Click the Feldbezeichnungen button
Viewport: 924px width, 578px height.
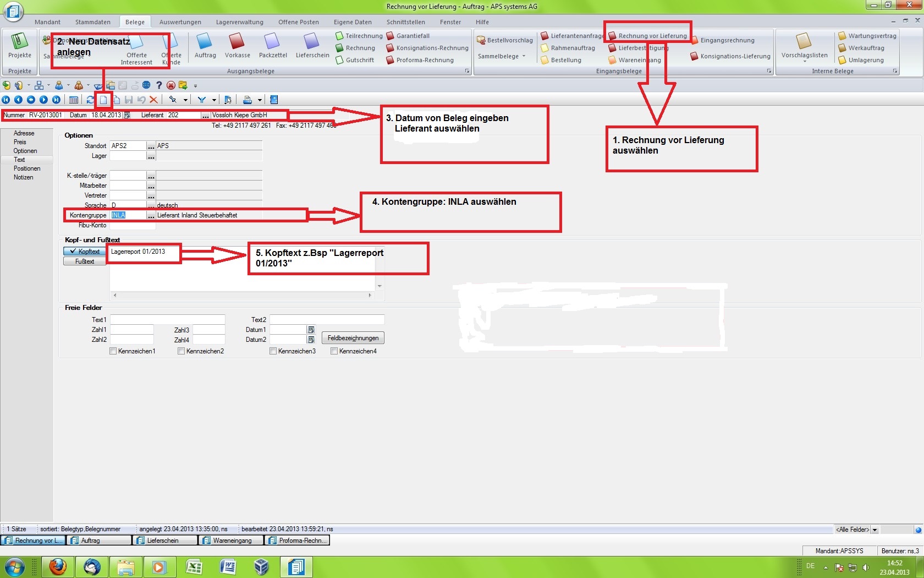(x=353, y=338)
